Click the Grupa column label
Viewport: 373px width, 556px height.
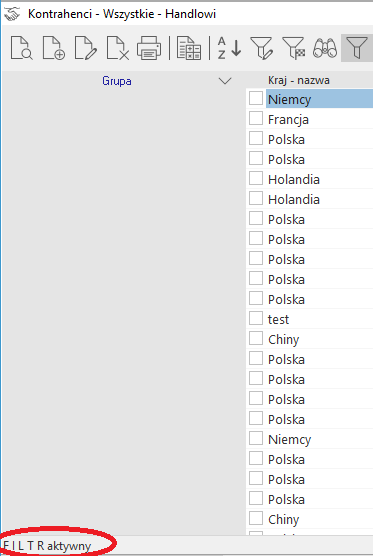click(x=117, y=81)
